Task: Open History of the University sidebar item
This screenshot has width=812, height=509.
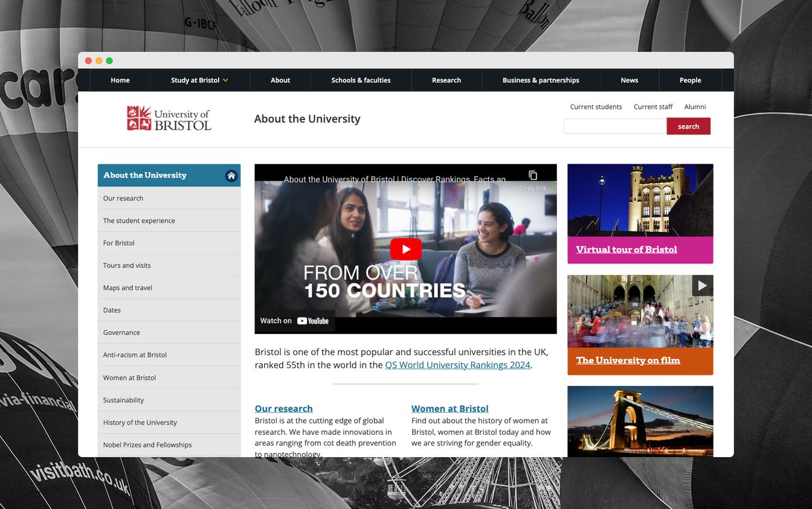Action: pyautogui.click(x=169, y=422)
